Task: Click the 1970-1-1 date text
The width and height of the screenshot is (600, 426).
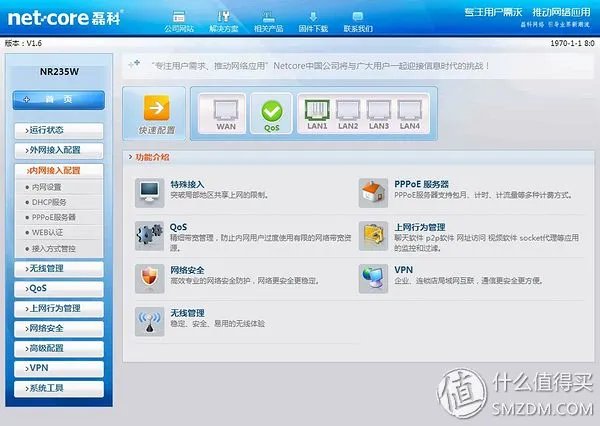Action: [572, 43]
